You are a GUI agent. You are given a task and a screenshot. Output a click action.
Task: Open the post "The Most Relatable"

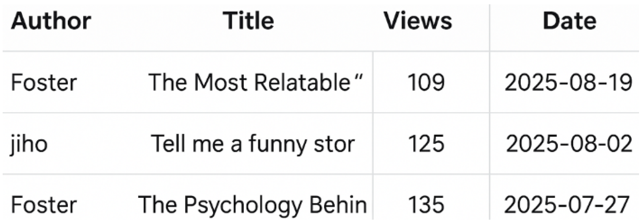(x=255, y=82)
